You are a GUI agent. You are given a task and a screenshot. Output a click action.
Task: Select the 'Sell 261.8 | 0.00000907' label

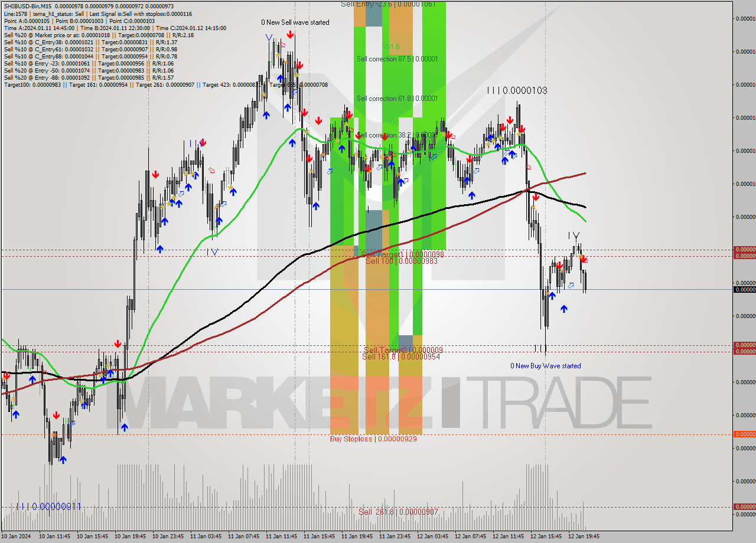click(x=399, y=512)
